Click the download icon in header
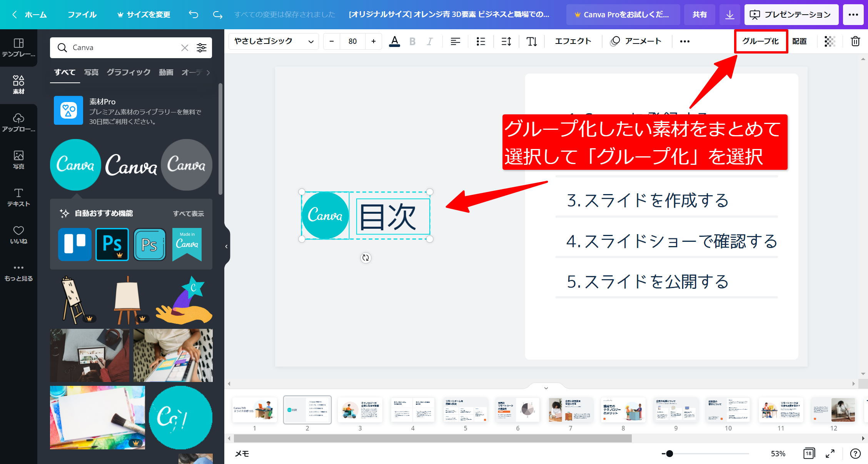 pyautogui.click(x=729, y=15)
